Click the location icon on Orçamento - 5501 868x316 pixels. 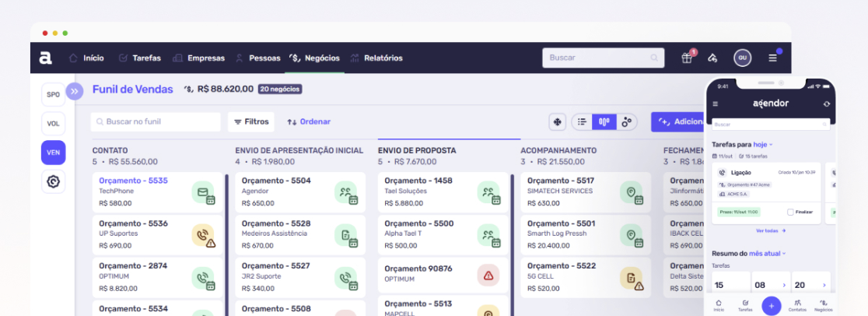[x=632, y=236]
